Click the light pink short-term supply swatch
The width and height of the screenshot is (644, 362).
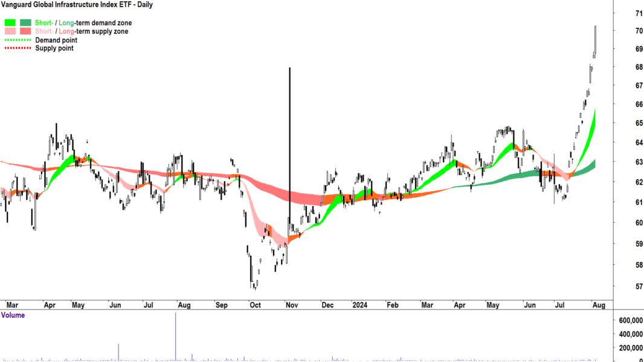(10, 31)
